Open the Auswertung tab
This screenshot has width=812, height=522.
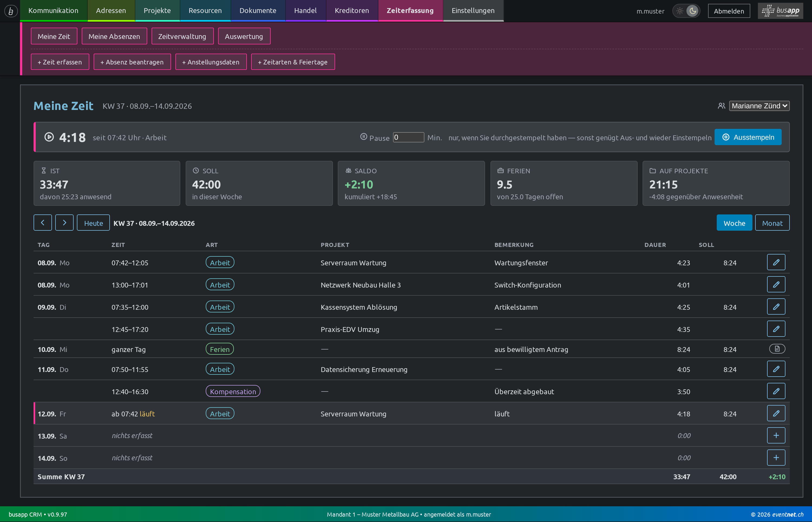[244, 36]
